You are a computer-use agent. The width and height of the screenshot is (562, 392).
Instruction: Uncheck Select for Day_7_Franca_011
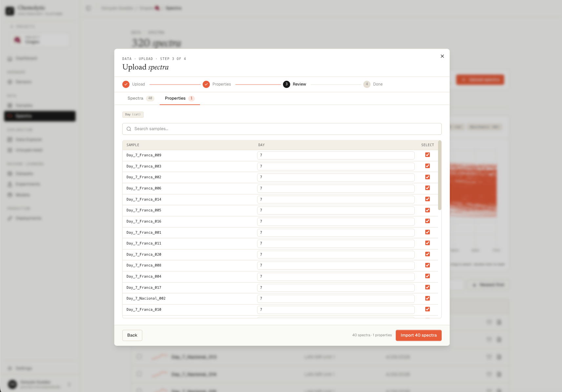[428, 243]
